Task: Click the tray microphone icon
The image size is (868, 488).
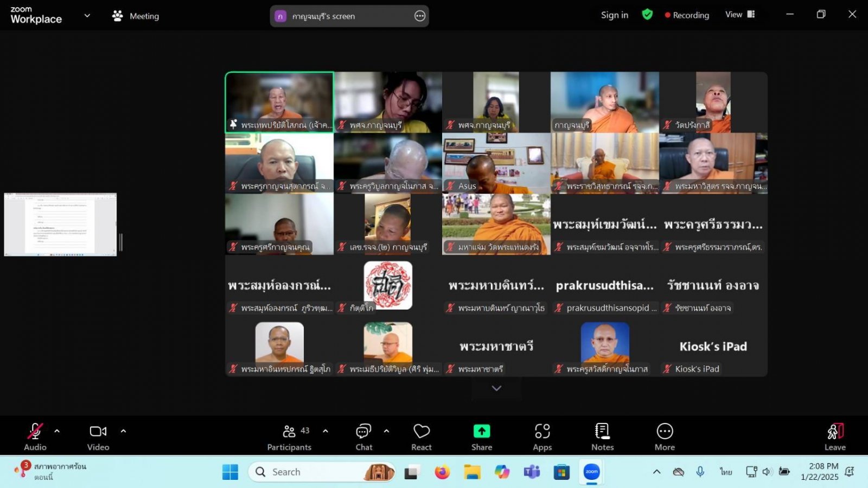Action: tap(700, 472)
